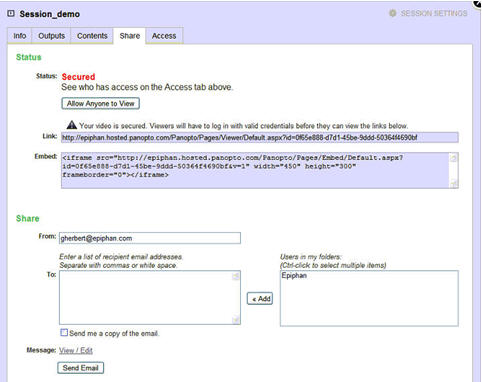Click the To recipients text area
This screenshot has width=482, height=382.
[x=146, y=297]
